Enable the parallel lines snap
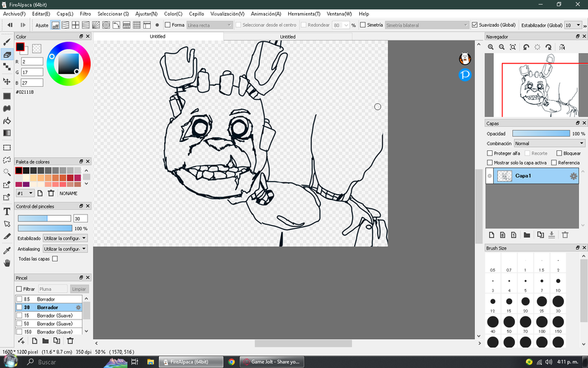This screenshot has height=368, width=588. tap(65, 25)
